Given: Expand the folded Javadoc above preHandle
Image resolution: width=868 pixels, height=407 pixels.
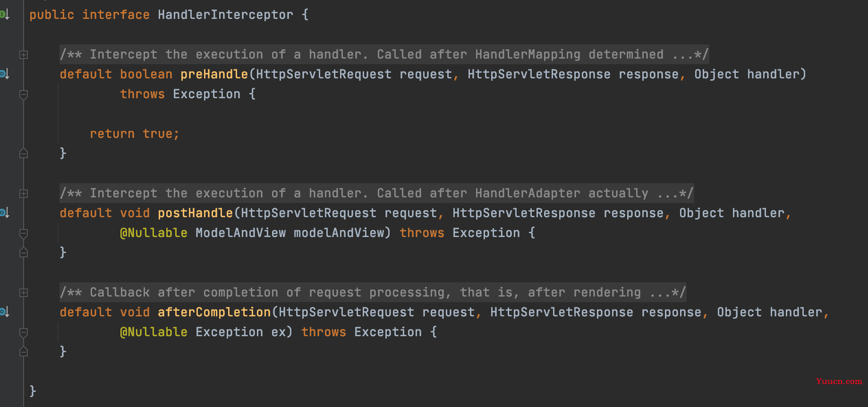Looking at the screenshot, I should click(24, 55).
